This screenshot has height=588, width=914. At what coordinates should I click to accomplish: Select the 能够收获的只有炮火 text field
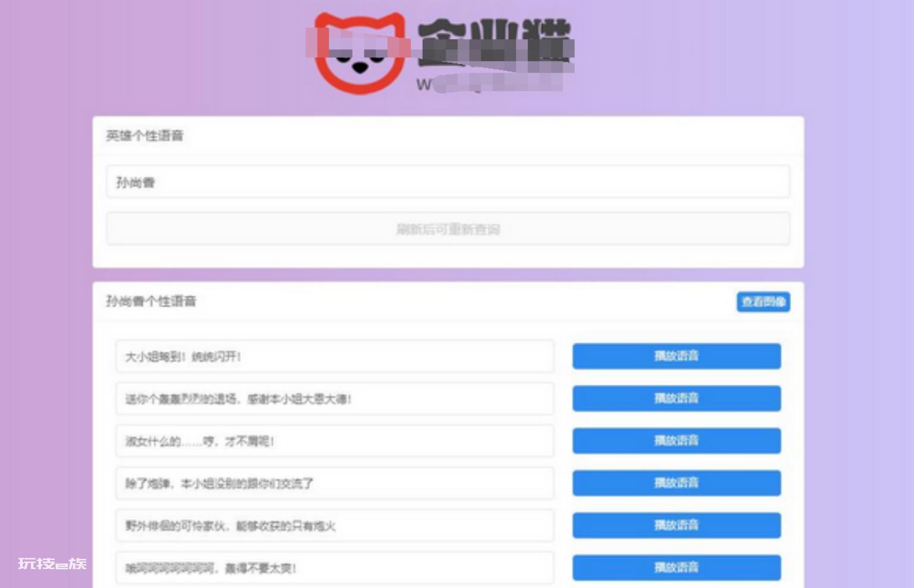[x=334, y=526]
